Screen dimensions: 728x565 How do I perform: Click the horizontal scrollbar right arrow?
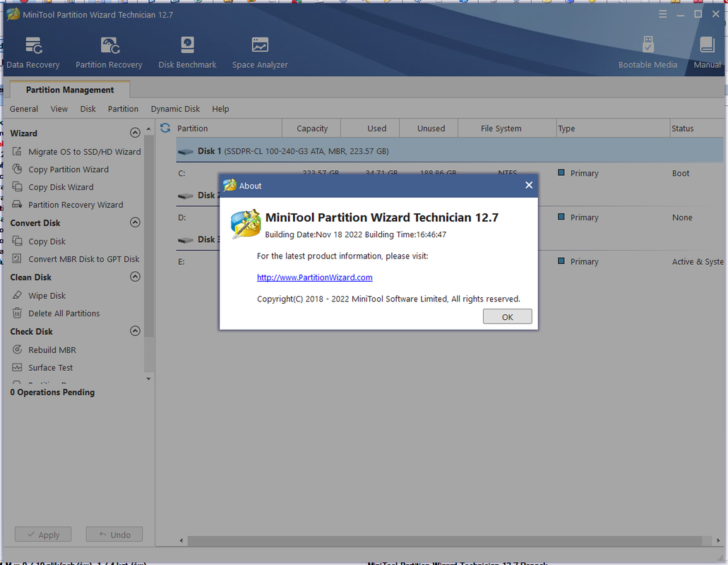[718, 541]
